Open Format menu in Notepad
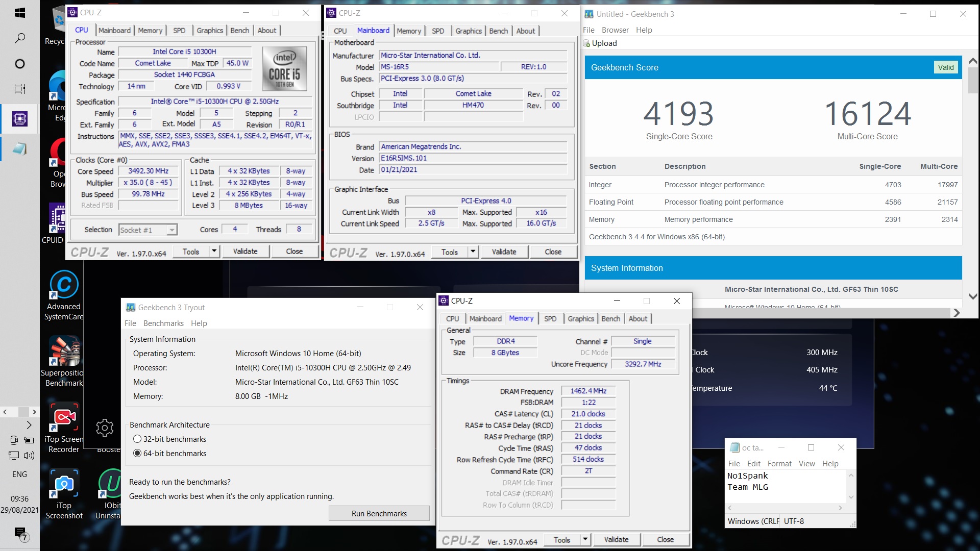980x551 pixels. pyautogui.click(x=779, y=464)
